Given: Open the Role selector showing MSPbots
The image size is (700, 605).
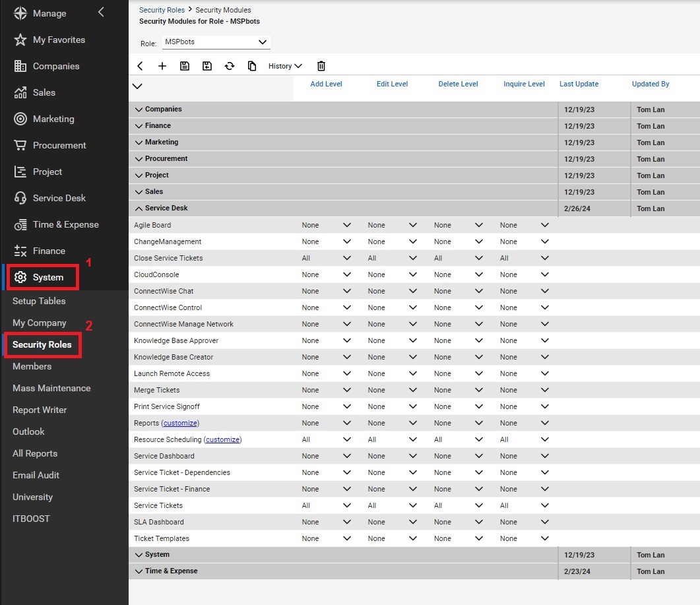Looking at the screenshot, I should 216,42.
